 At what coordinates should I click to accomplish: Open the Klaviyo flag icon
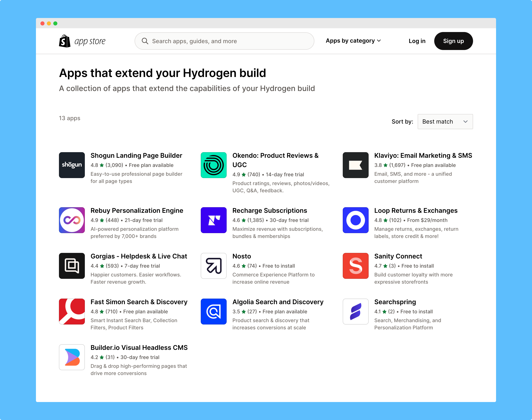pyautogui.click(x=355, y=165)
